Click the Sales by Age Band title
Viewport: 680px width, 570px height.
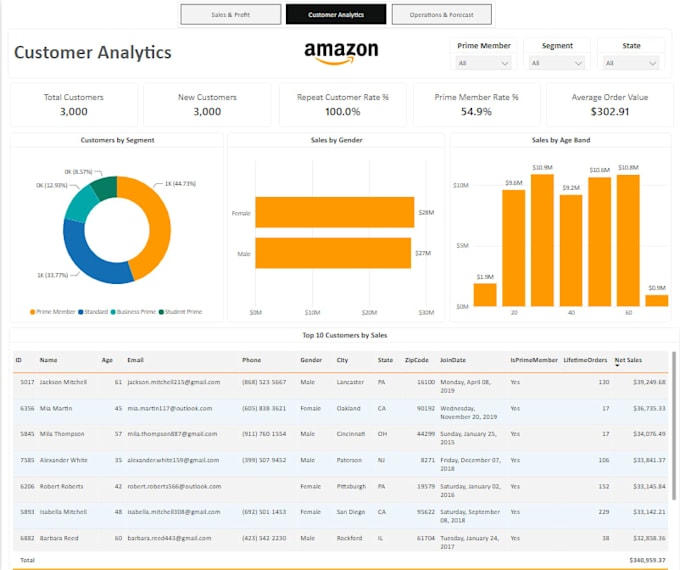coord(561,140)
